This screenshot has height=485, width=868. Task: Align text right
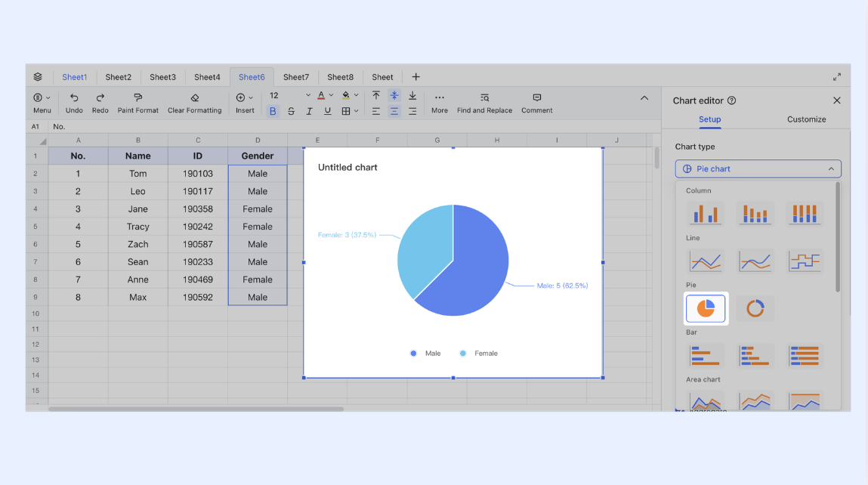pos(412,111)
